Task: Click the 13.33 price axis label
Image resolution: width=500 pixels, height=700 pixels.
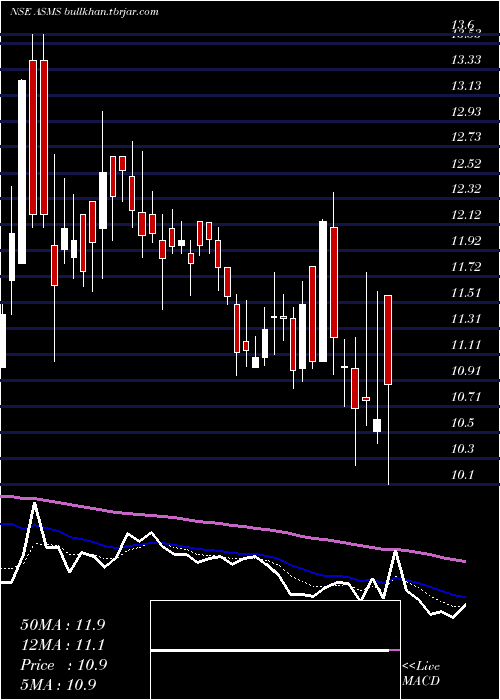Action: [466, 59]
